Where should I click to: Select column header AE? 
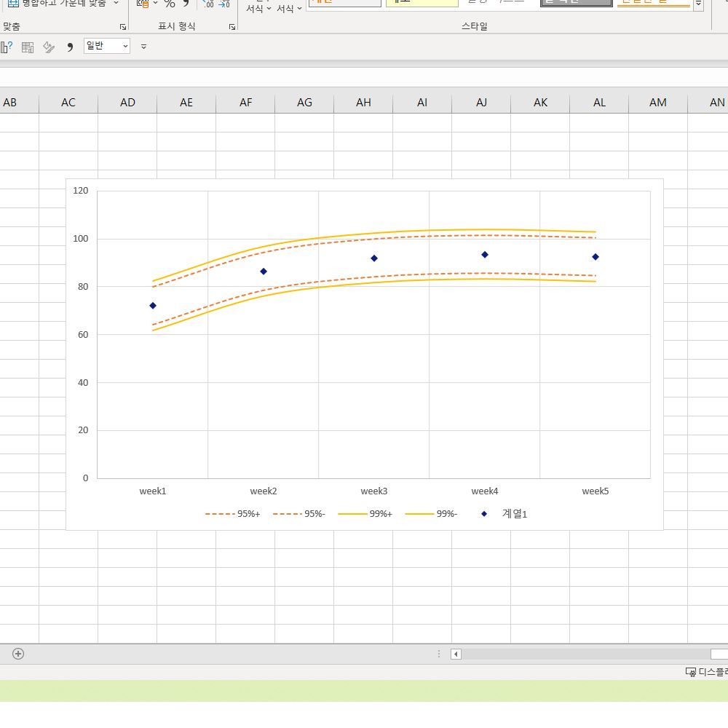(186, 103)
